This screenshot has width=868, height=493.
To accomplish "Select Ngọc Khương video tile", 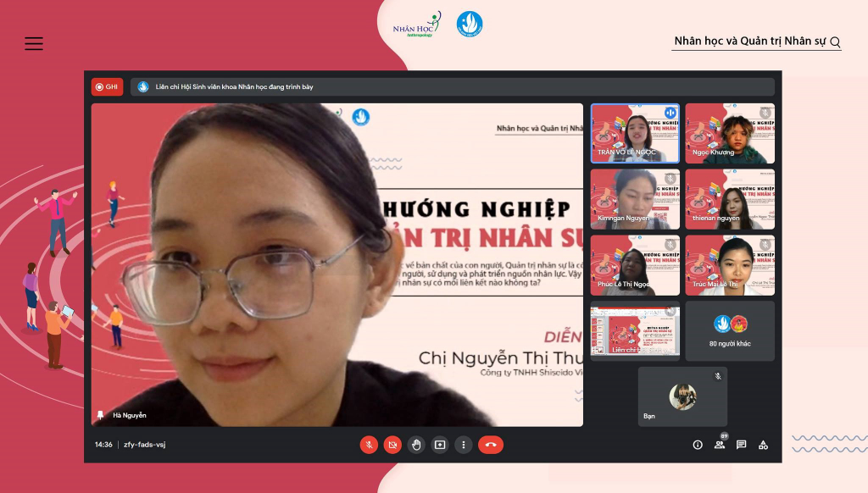I will 730,133.
